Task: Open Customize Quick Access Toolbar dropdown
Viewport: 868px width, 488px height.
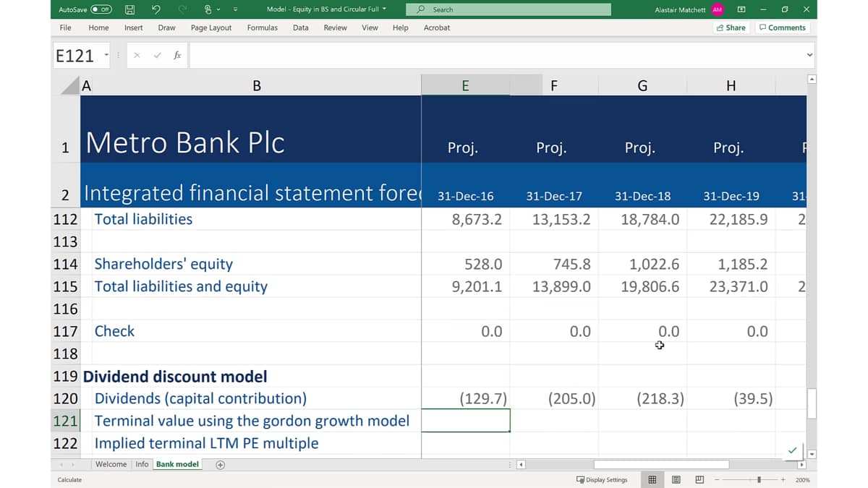Action: [235, 10]
